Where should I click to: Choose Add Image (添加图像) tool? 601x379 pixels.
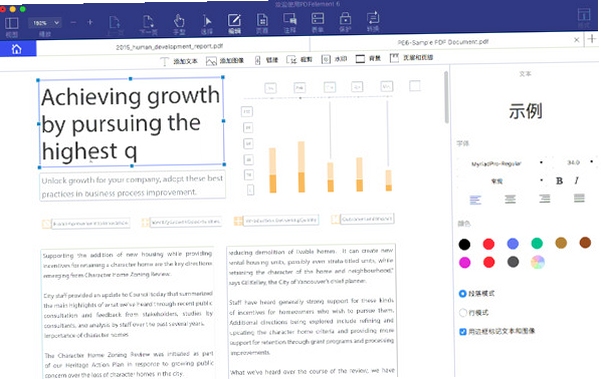(x=225, y=61)
